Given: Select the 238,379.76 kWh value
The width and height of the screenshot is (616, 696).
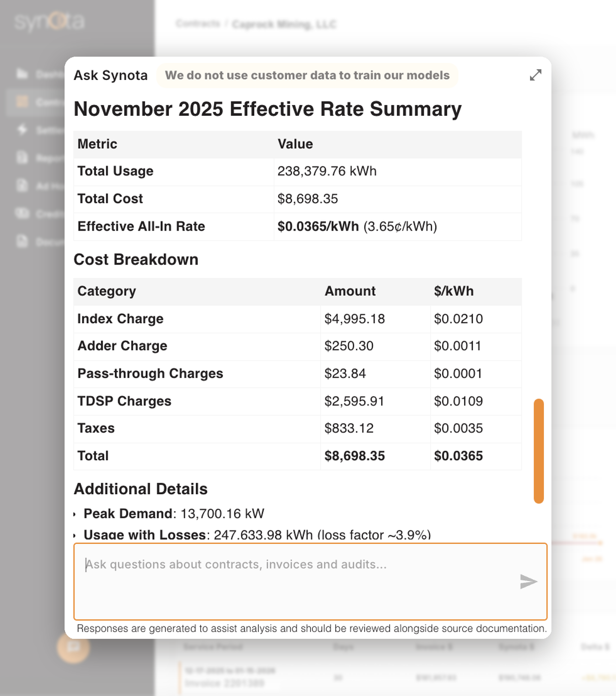Looking at the screenshot, I should (327, 172).
